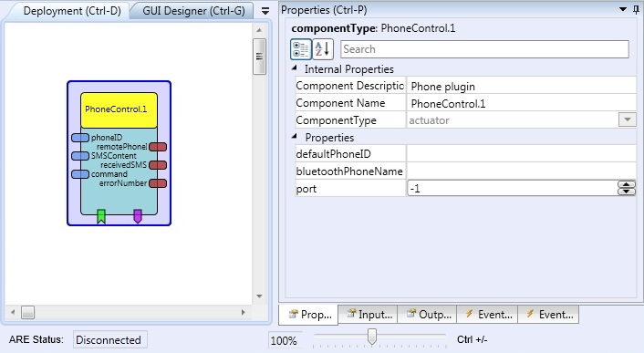This screenshot has width=644, height=353.
Task: Decrease the port value
Action: coord(627,192)
